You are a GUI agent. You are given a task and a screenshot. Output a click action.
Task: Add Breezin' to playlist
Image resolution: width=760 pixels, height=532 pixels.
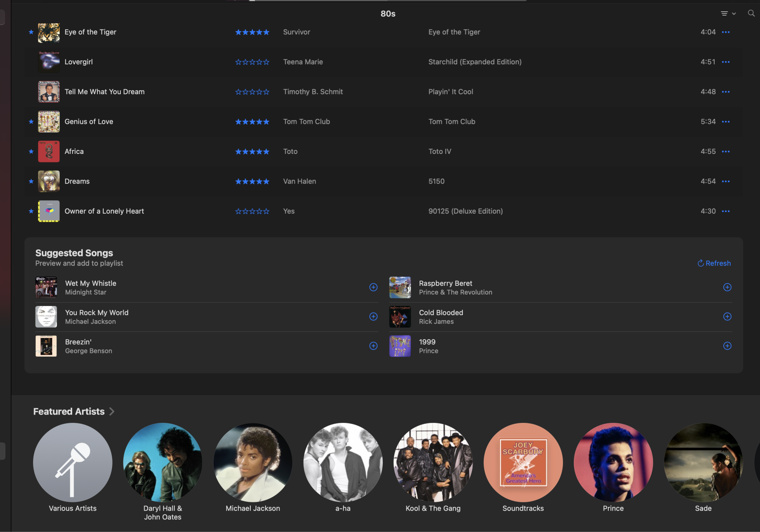(373, 346)
